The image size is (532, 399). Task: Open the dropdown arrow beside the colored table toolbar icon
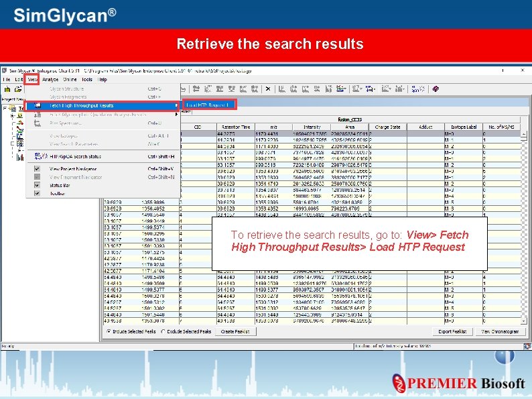(345, 89)
